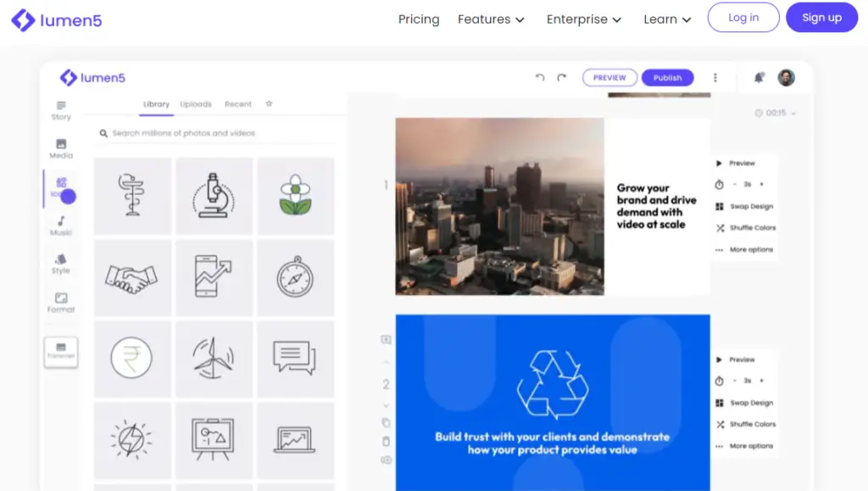The width and height of the screenshot is (868, 491).
Task: Select the microscope icon
Action: [214, 195]
